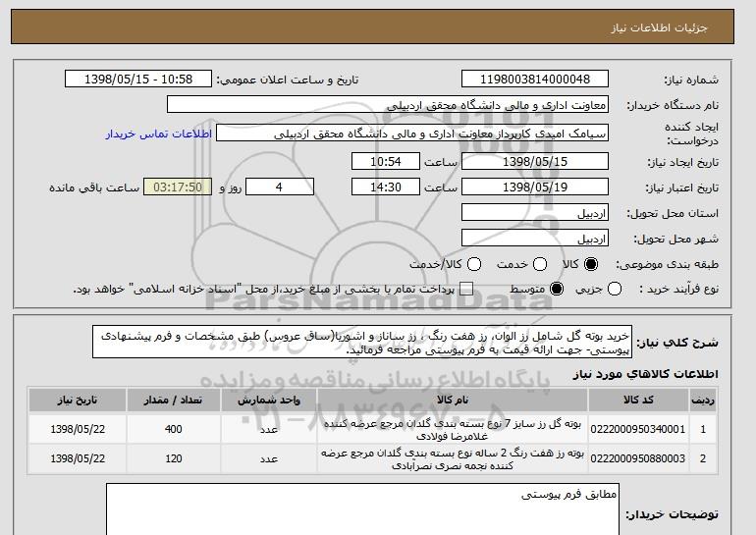Click the row number 1 cell
This screenshot has width=756, height=535.
702,429
